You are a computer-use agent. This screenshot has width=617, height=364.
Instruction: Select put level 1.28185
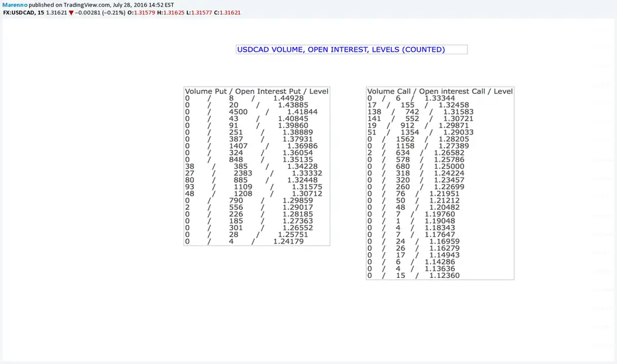click(x=298, y=214)
